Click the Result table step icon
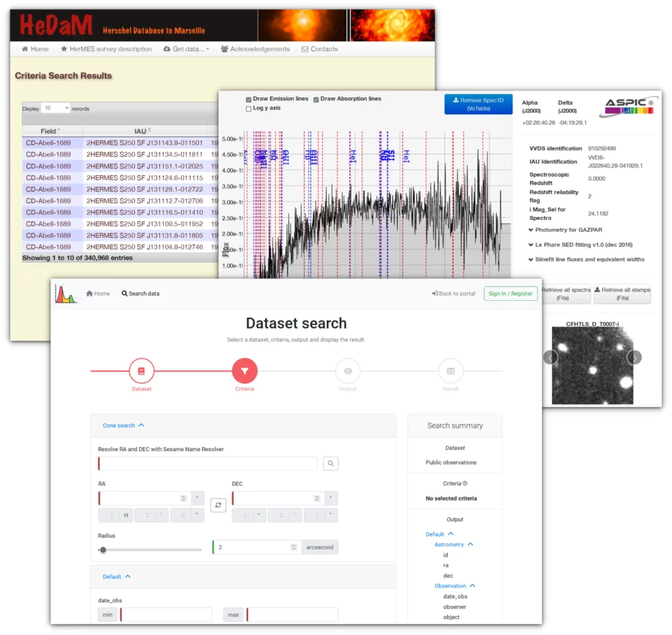672x635 pixels. pos(451,371)
